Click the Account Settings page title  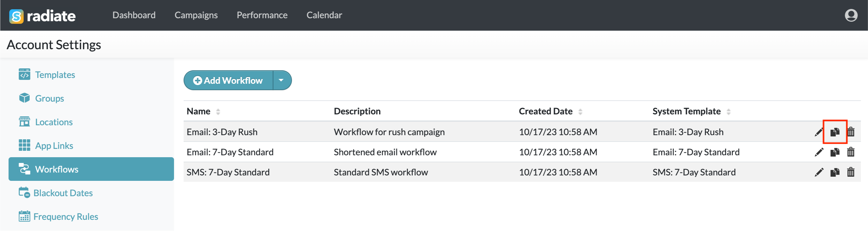54,45
